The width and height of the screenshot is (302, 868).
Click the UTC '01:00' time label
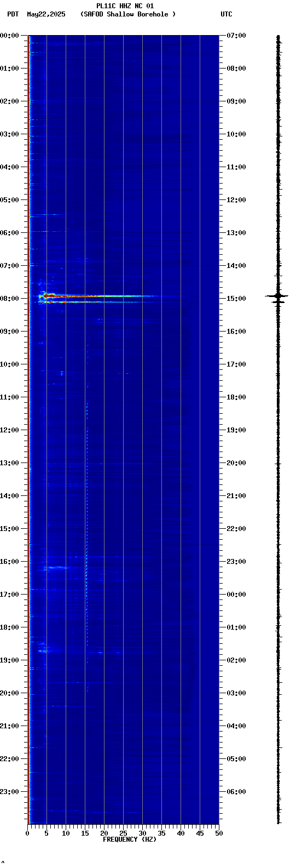(x=236, y=627)
